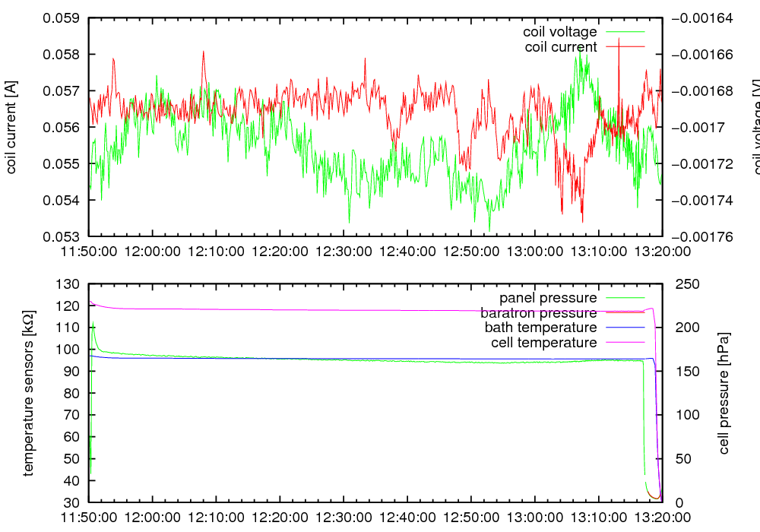Click 13:00:00 tick label on the lower plot
The height and width of the screenshot is (532, 760).
534,516
